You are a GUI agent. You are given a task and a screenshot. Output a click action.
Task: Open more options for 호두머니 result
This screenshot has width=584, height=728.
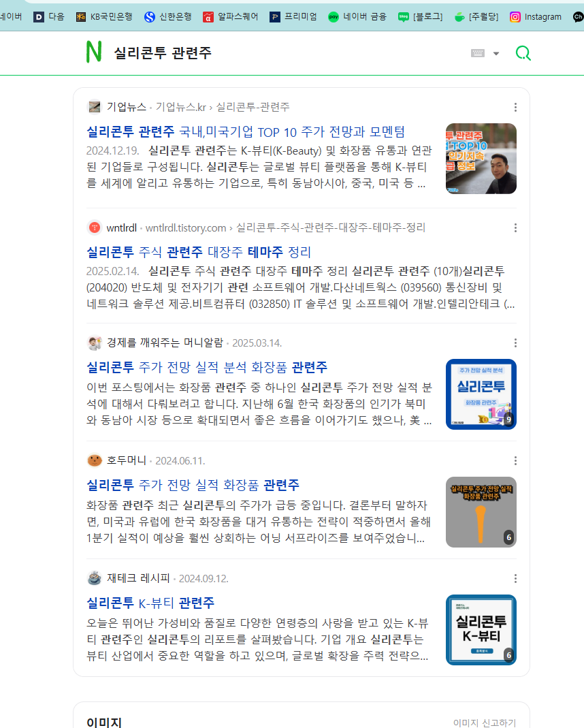click(x=515, y=460)
